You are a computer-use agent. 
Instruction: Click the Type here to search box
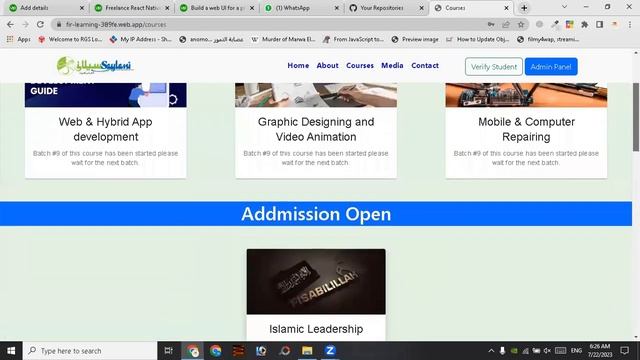(x=90, y=351)
